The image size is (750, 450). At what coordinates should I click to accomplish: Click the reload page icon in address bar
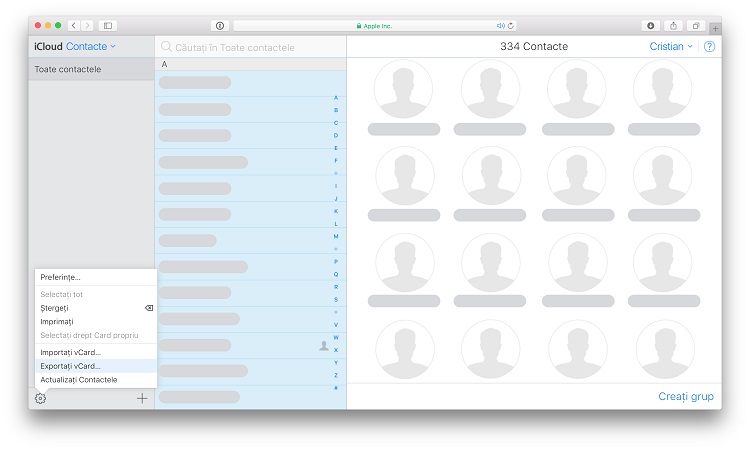[512, 25]
